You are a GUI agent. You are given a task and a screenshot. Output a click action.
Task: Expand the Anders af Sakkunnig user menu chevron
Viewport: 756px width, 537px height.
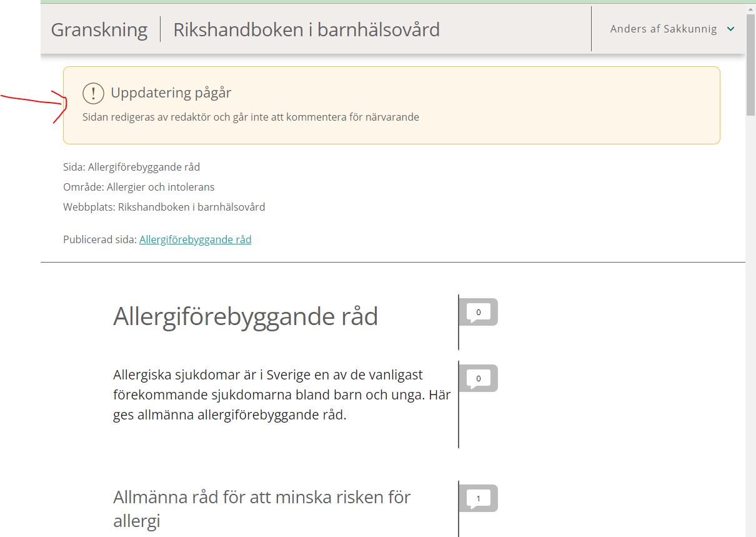[x=731, y=29]
